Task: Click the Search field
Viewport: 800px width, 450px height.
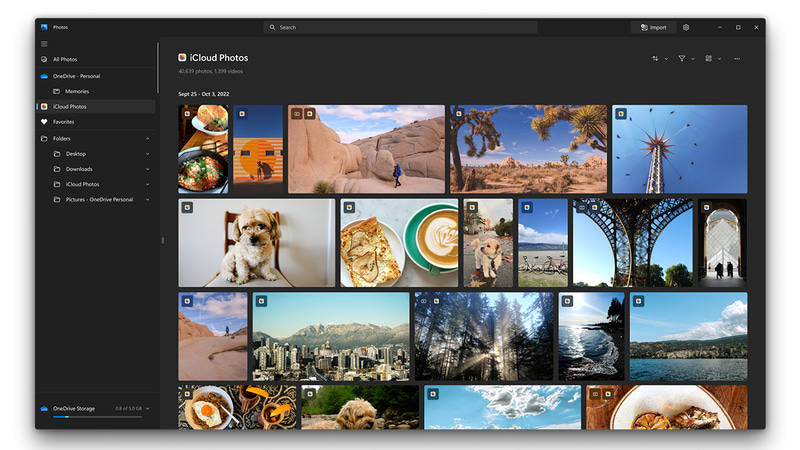Action: coord(400,28)
